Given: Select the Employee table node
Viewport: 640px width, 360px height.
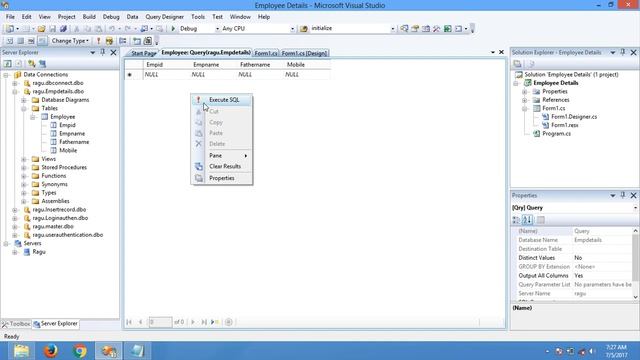Looking at the screenshot, I should coord(62,117).
